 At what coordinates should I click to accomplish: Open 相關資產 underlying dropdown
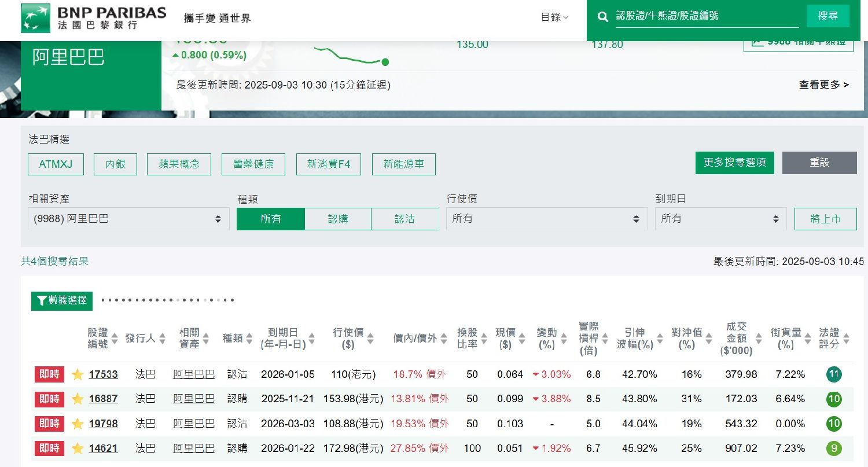click(128, 219)
